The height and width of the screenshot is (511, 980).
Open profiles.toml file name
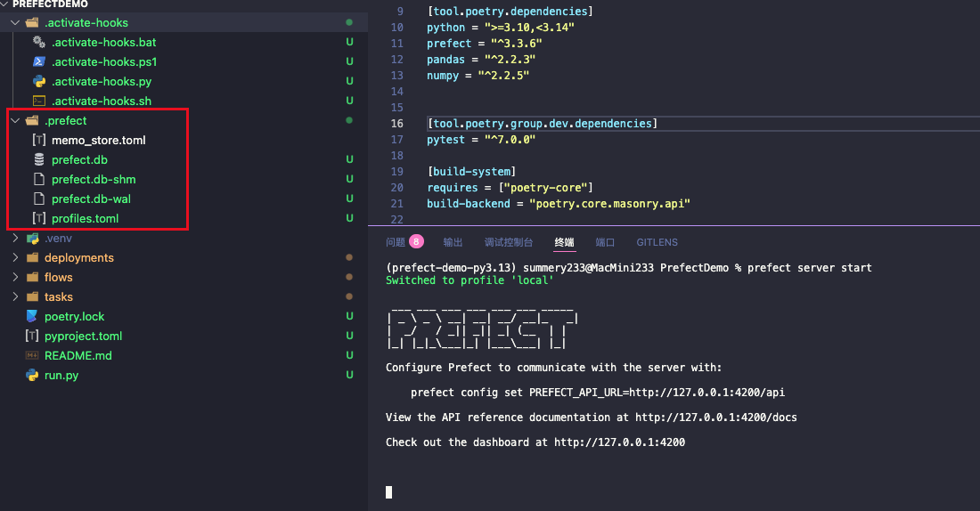click(85, 219)
